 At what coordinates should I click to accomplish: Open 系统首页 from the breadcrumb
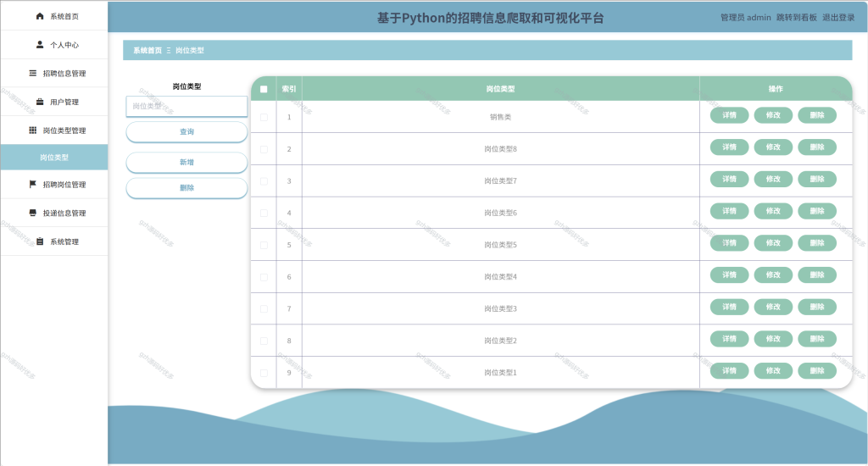coord(147,50)
